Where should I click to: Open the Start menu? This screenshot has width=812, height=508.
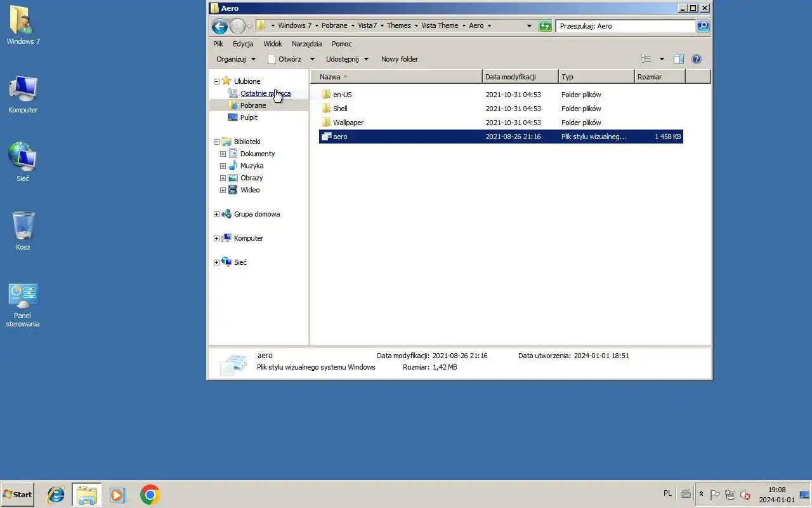(17, 495)
